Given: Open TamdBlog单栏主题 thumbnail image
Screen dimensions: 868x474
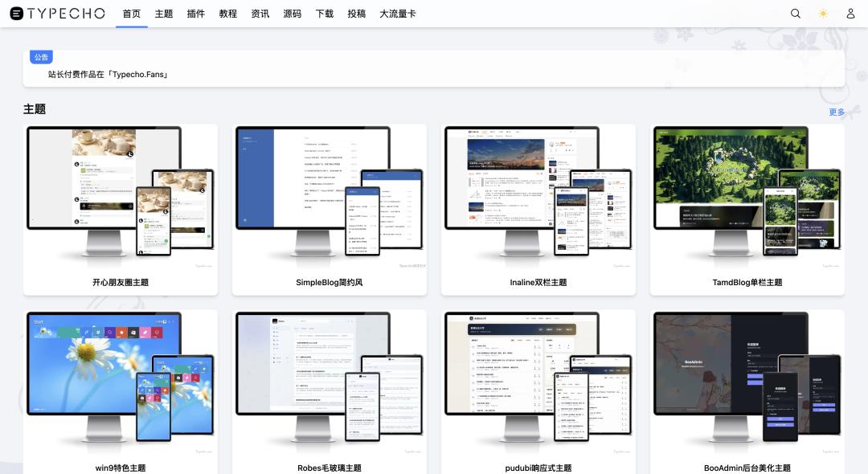Looking at the screenshot, I should 747,197.
